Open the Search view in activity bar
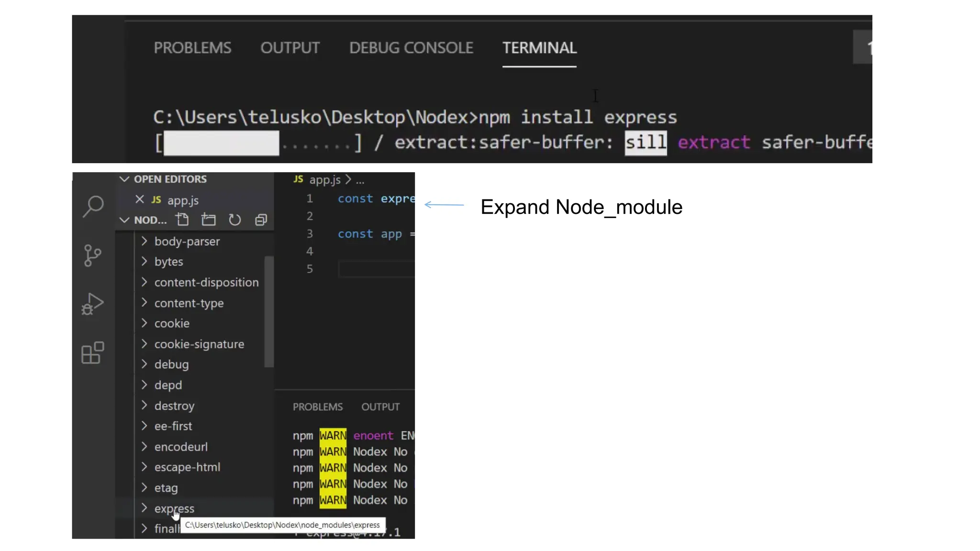This screenshot has height=551, width=980. click(93, 207)
